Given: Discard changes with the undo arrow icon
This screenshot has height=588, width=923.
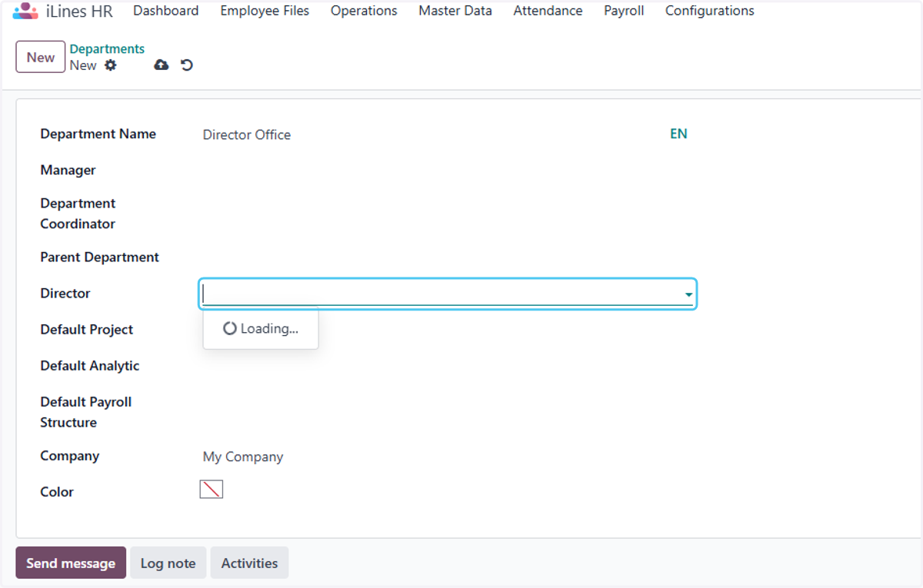Looking at the screenshot, I should tap(187, 65).
